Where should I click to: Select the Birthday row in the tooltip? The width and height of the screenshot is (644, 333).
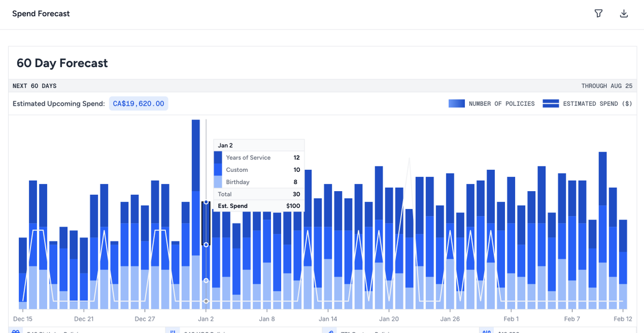pyautogui.click(x=259, y=182)
